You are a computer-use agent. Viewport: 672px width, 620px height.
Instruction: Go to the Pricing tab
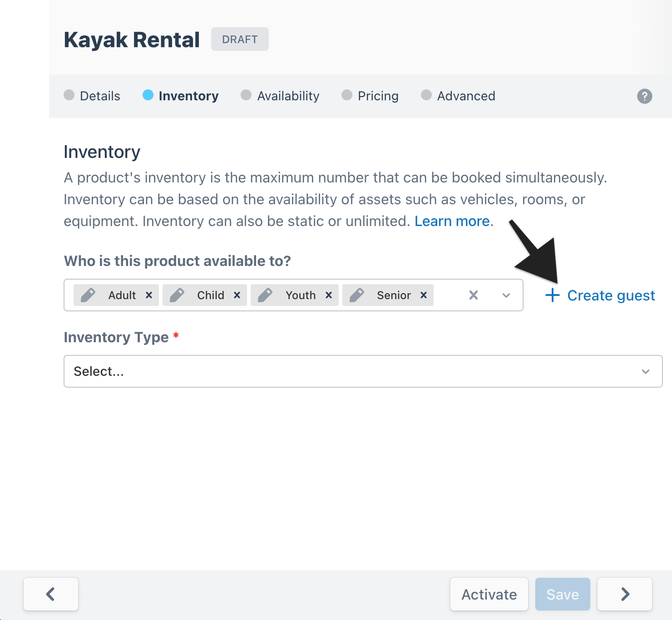(370, 96)
